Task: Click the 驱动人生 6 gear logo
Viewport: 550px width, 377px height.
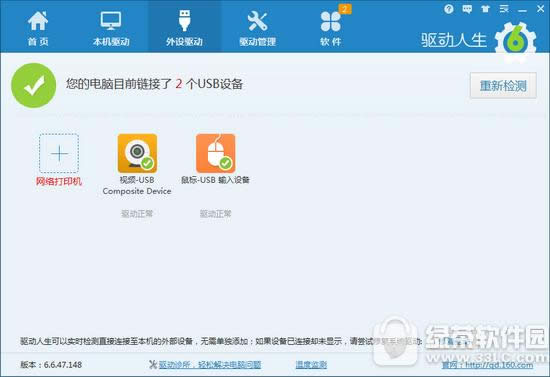Action: pos(515,42)
